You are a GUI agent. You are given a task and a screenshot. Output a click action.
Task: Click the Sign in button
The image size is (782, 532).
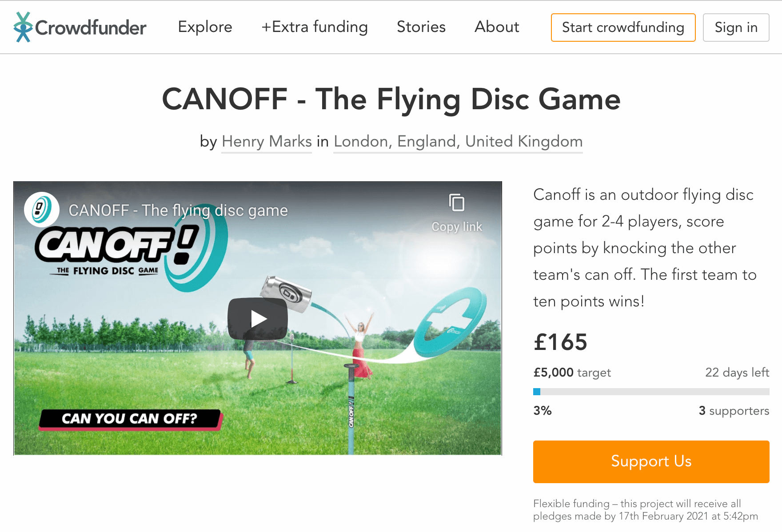coord(736,28)
